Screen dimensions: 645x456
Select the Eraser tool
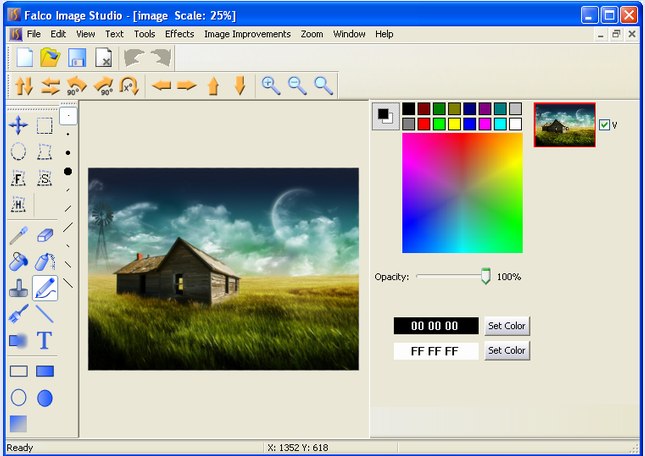coord(45,235)
